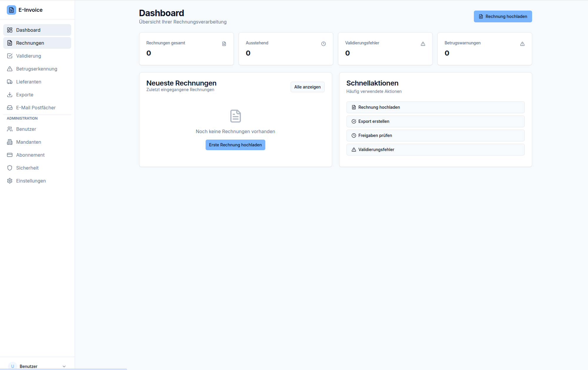Expand the Benutzer account menu chevron

tap(64, 366)
